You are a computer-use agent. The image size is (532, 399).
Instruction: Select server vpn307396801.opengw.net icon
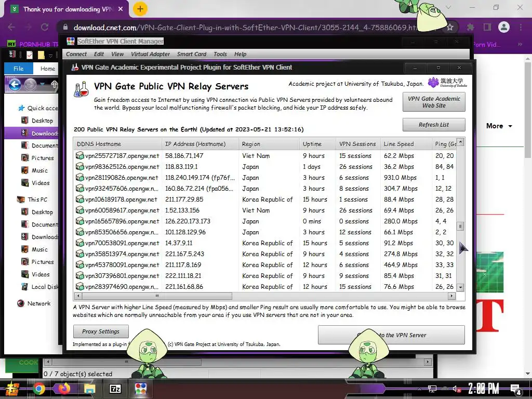click(79, 275)
